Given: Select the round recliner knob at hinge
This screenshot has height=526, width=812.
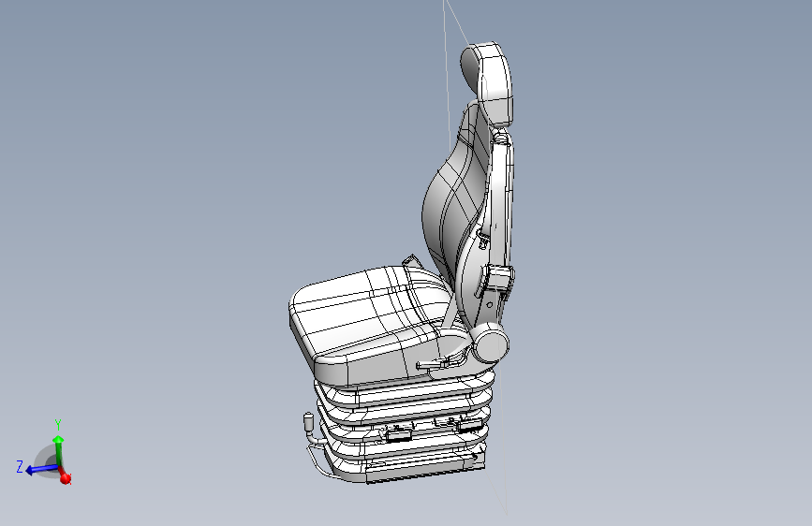Looking at the screenshot, I should 491,343.
